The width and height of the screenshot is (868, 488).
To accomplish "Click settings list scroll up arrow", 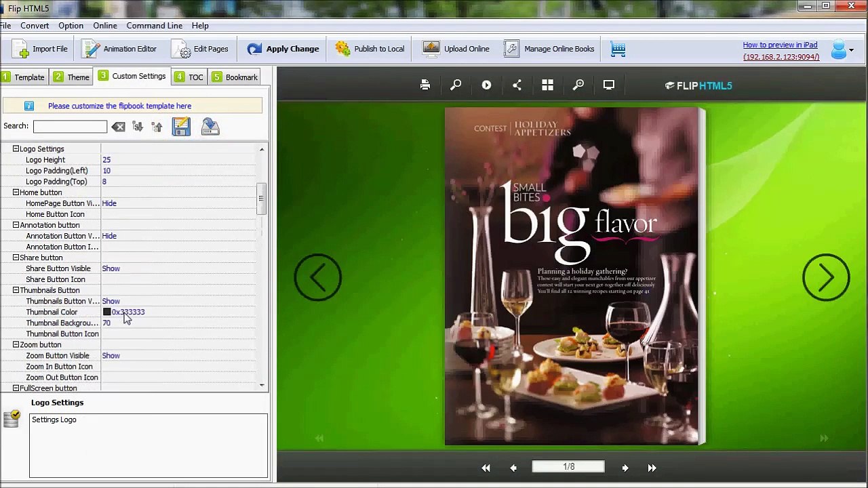I will pyautogui.click(x=262, y=149).
